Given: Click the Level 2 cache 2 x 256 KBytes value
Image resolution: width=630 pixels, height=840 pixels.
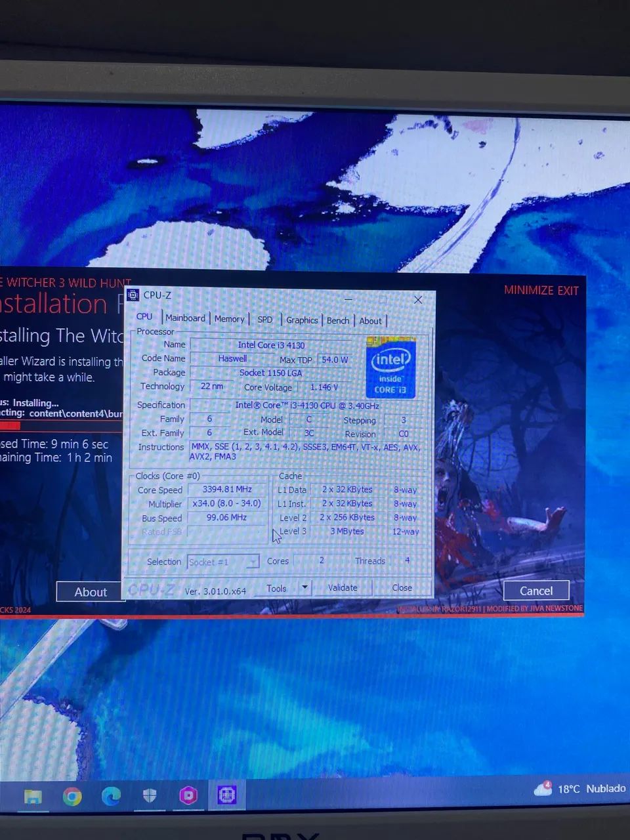Looking at the screenshot, I should coord(347,517).
